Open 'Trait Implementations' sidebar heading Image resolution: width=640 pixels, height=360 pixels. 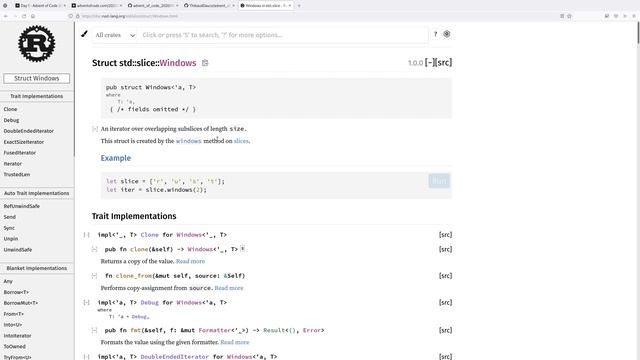point(37,96)
